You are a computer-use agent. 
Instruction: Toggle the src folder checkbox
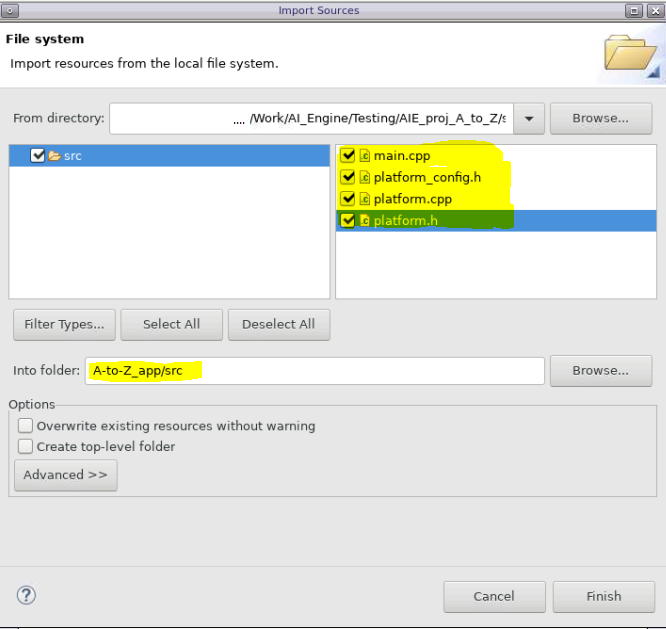point(38,156)
